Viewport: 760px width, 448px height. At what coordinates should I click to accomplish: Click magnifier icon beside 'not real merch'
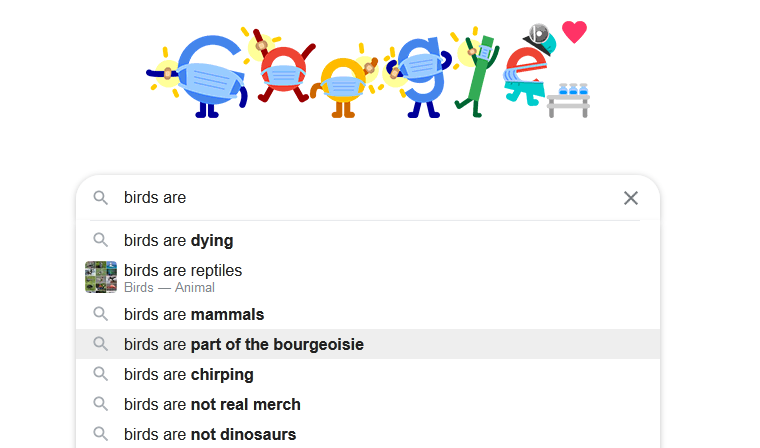[x=100, y=404]
